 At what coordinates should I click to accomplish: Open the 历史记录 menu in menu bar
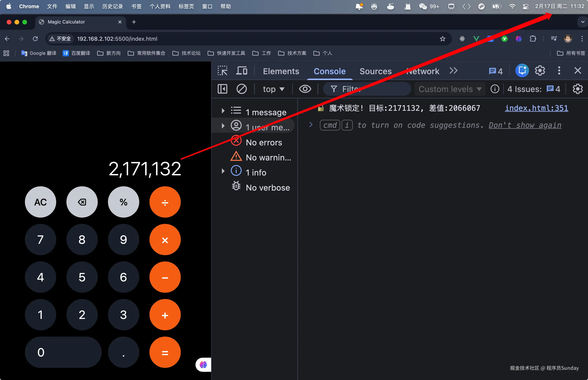(x=112, y=6)
